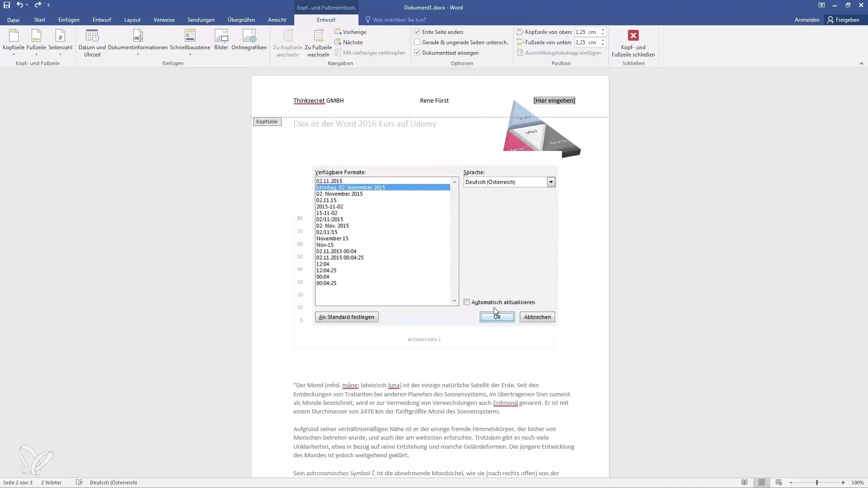
Task: Open the Seitenzahl page number menu
Action: coord(60,43)
